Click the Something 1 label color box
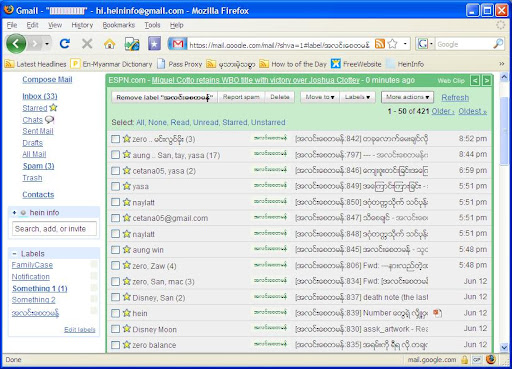 [94, 288]
